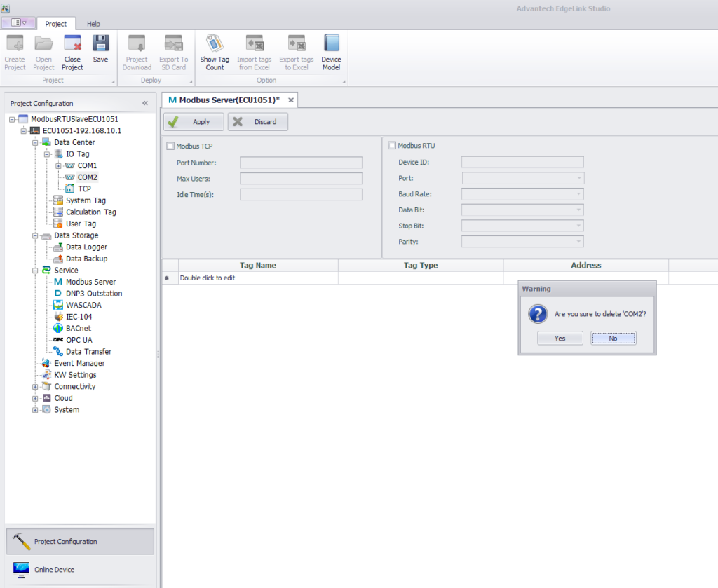Select the Calculation Tag icon
Image resolution: width=718 pixels, height=588 pixels.
click(58, 212)
